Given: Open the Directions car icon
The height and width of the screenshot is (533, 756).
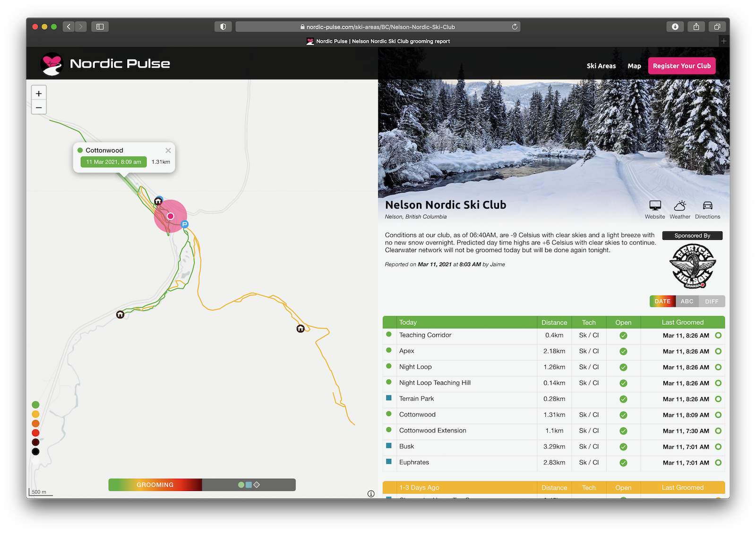Looking at the screenshot, I should point(707,210).
